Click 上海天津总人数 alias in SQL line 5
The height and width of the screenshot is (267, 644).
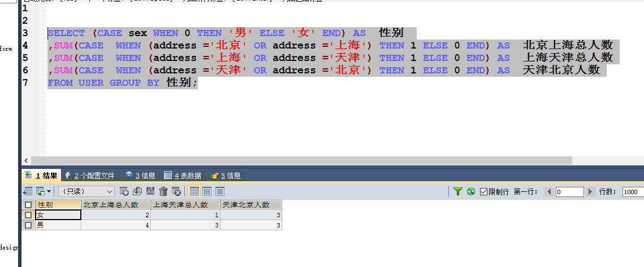pyautogui.click(x=568, y=58)
